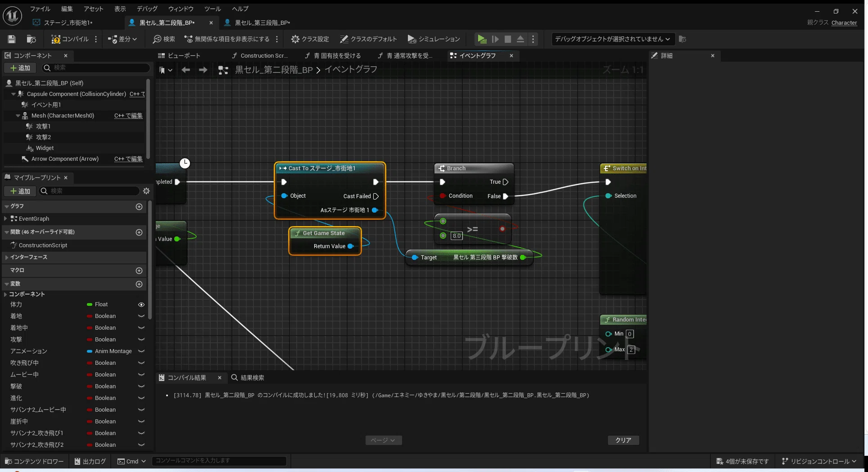
Task: Expand the EventGraph tree item
Action: tap(5, 218)
